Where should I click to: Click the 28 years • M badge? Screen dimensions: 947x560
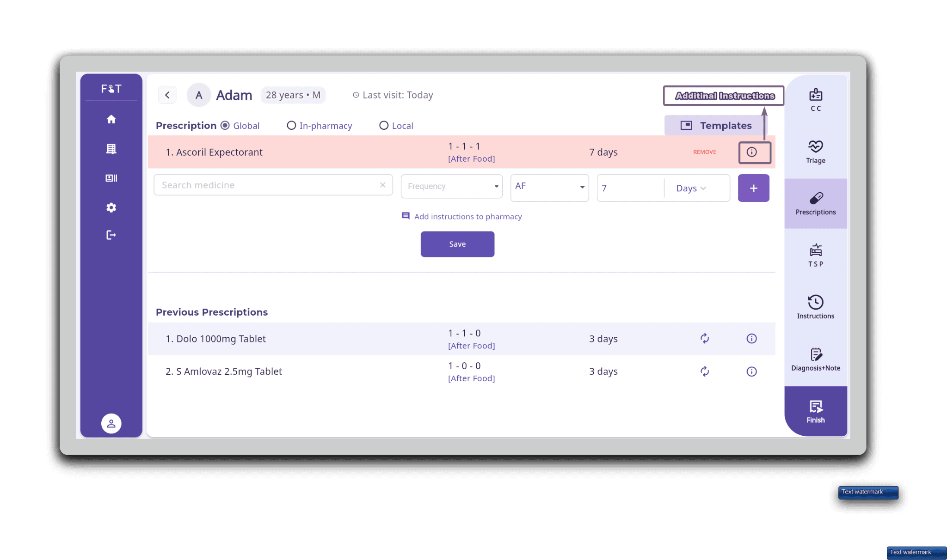(293, 95)
